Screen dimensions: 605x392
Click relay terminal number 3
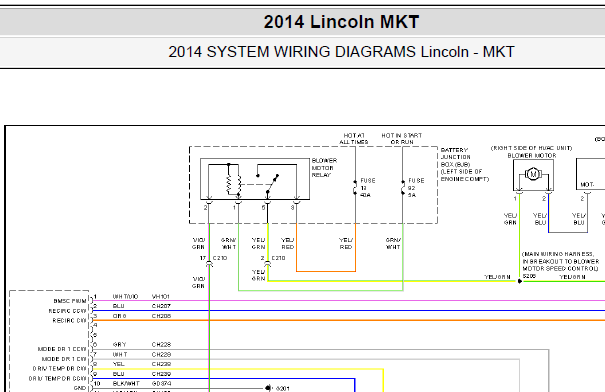pyautogui.click(x=292, y=208)
